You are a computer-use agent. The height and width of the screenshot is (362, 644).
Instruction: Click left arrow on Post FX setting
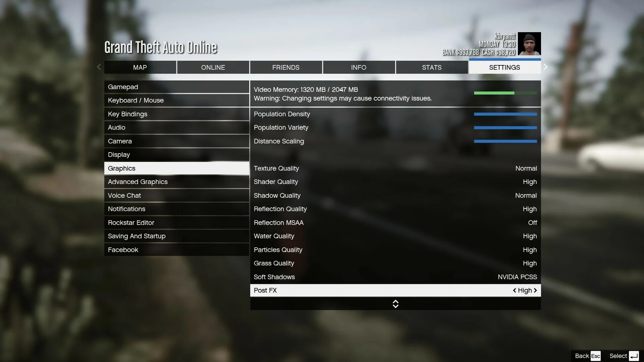click(514, 290)
